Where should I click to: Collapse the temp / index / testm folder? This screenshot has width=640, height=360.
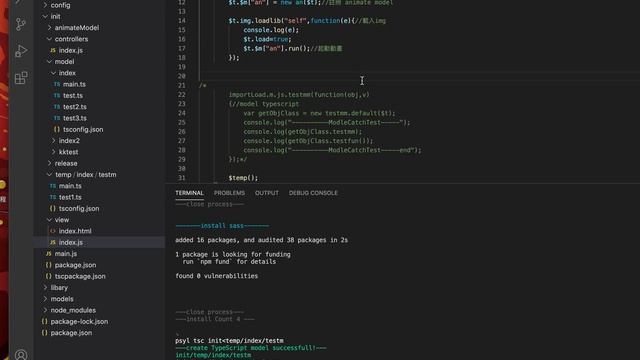(86, 175)
